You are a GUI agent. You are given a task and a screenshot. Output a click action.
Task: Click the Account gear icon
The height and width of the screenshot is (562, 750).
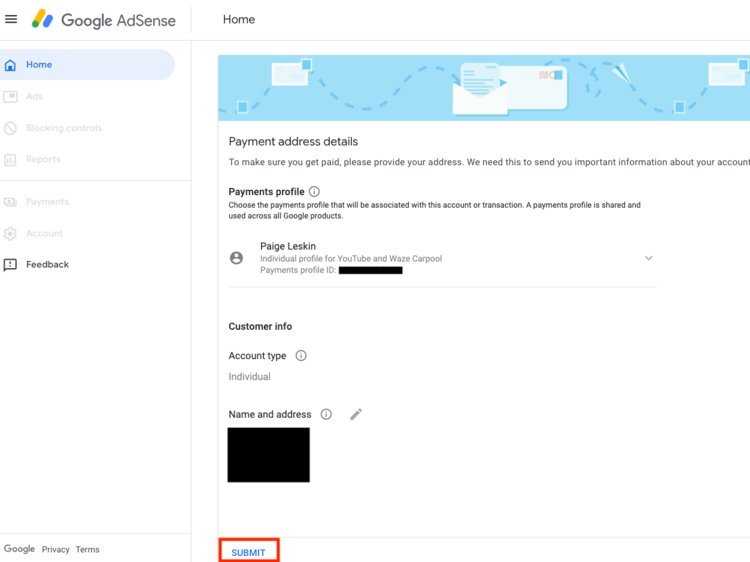coord(11,234)
